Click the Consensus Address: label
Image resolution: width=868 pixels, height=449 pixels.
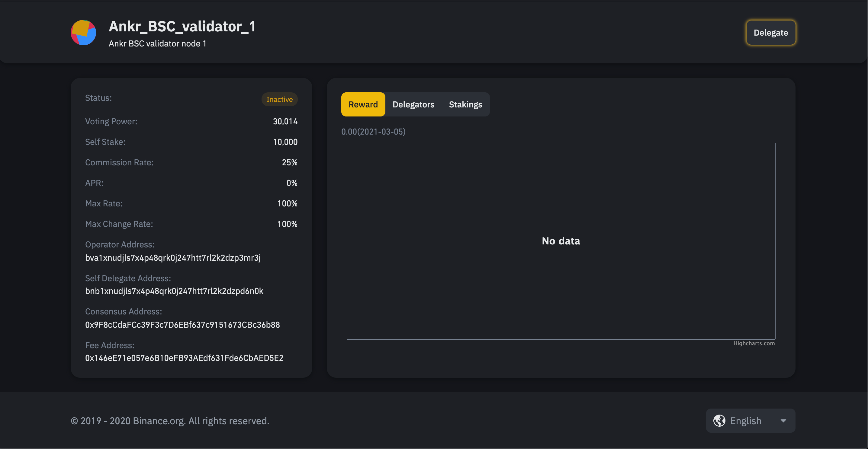(123, 312)
